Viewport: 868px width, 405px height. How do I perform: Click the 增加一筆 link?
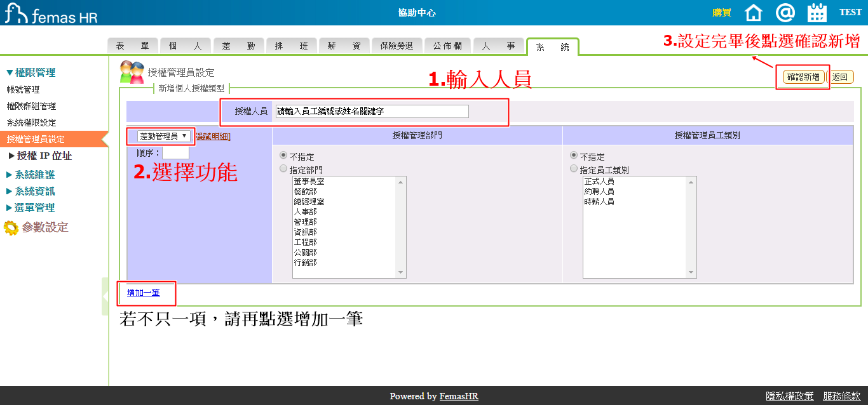(143, 293)
